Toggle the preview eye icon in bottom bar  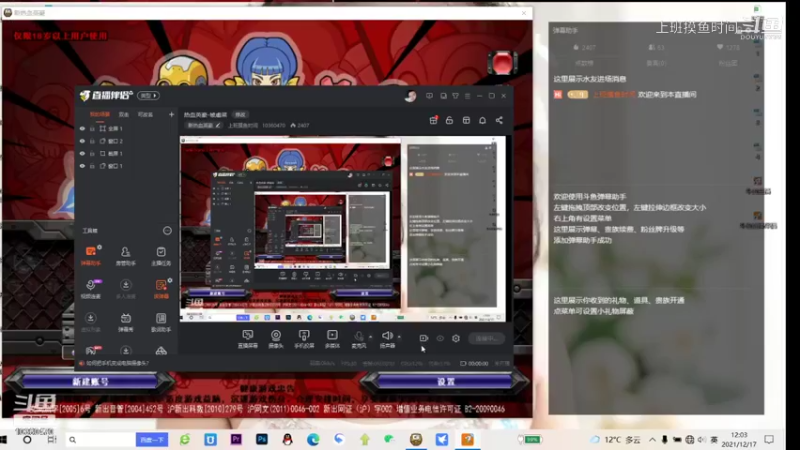point(440,338)
